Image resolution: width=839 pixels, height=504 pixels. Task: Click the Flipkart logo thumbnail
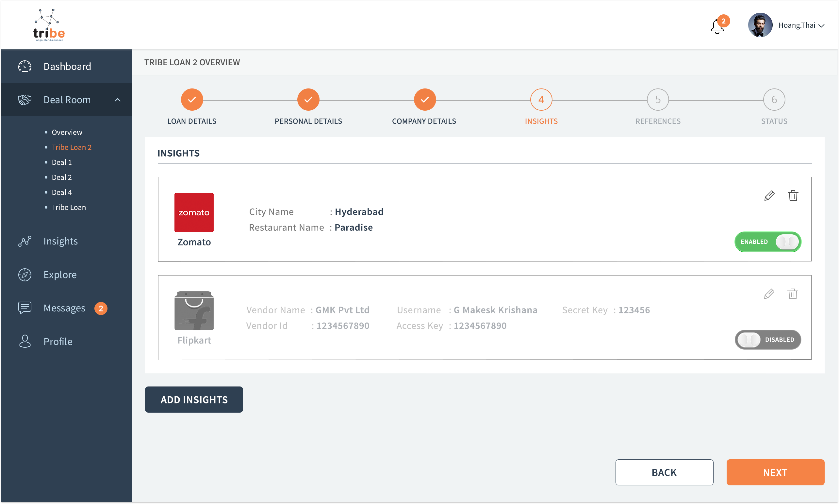pyautogui.click(x=194, y=311)
